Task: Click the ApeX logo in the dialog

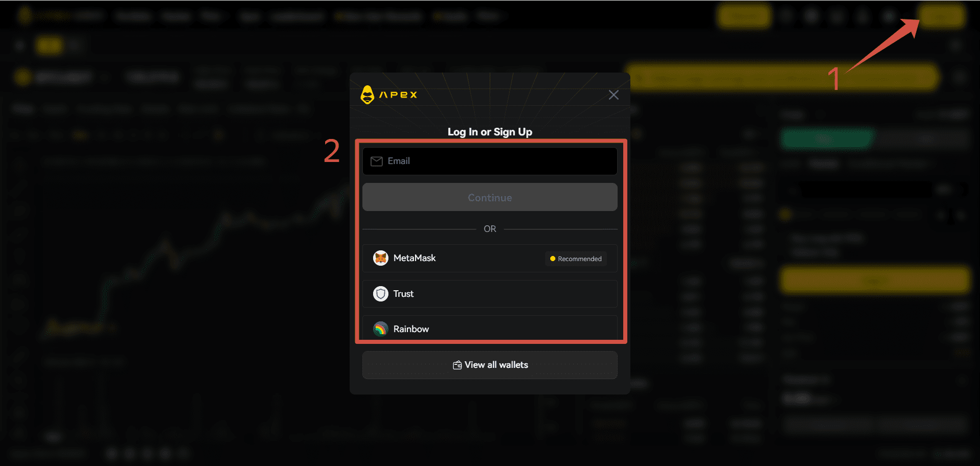Action: [388, 95]
